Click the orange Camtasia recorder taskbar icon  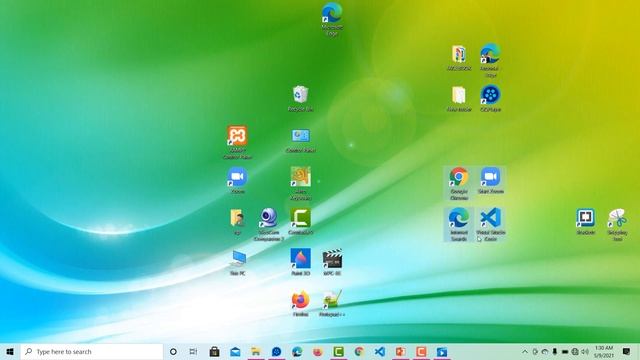tap(421, 351)
